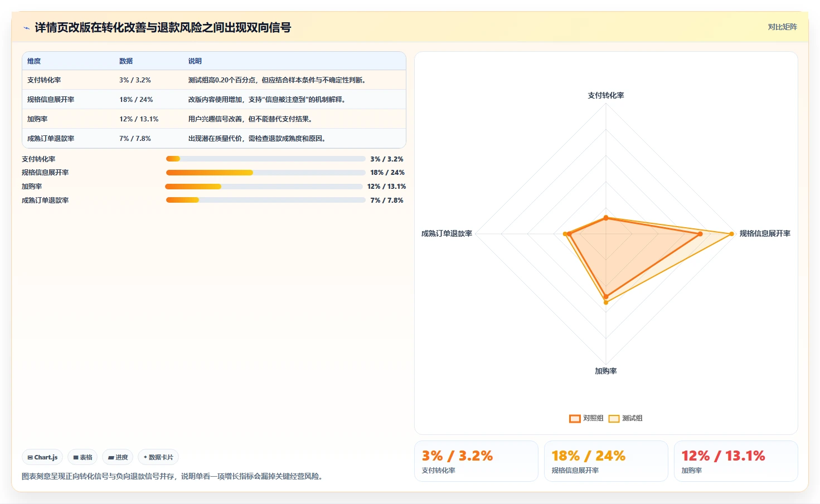Viewport: 820px width, 504px height.
Task: Click the 18% / 24% 规格信息展开率 data card
Action: (x=606, y=461)
